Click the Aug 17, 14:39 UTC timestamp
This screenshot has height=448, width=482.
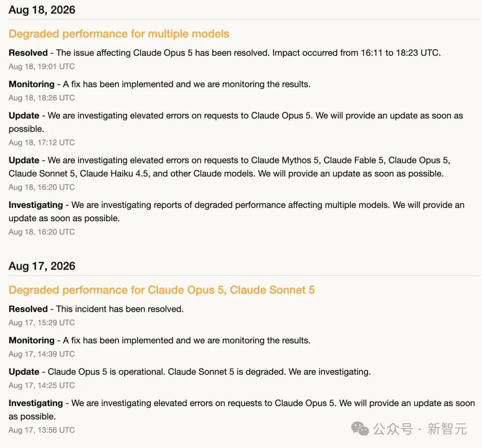pos(42,354)
